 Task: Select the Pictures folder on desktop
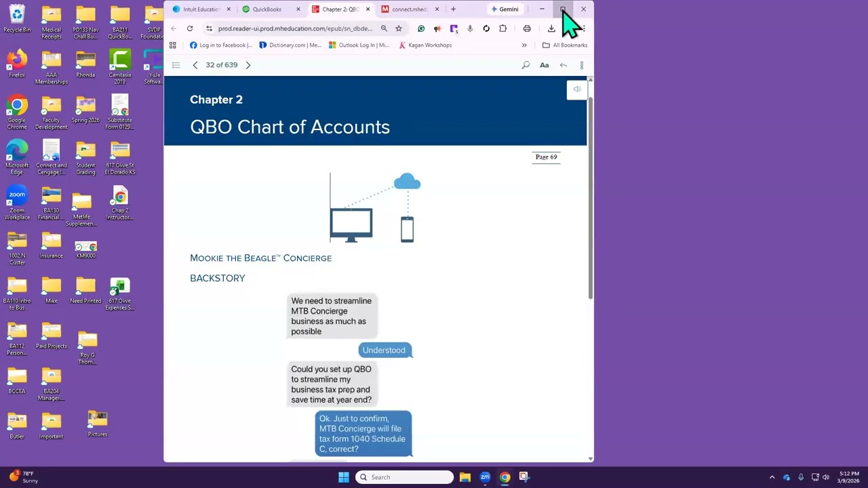pyautogui.click(x=98, y=424)
